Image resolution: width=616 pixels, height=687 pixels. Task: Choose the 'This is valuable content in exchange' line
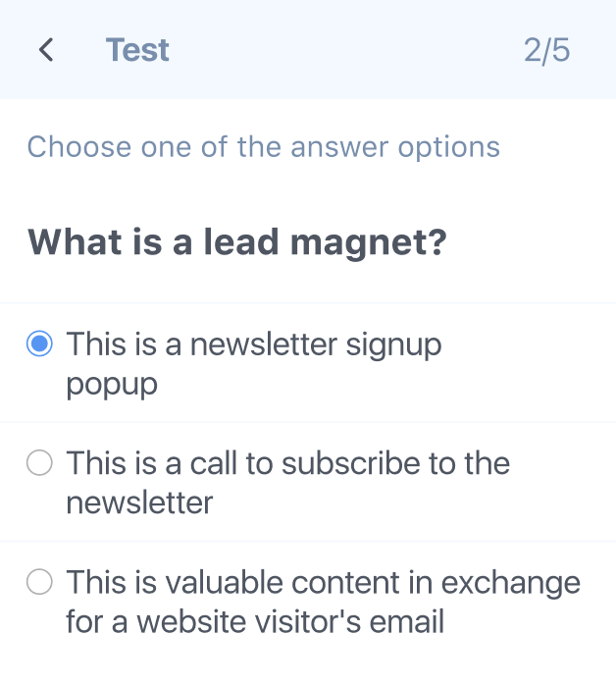(323, 584)
